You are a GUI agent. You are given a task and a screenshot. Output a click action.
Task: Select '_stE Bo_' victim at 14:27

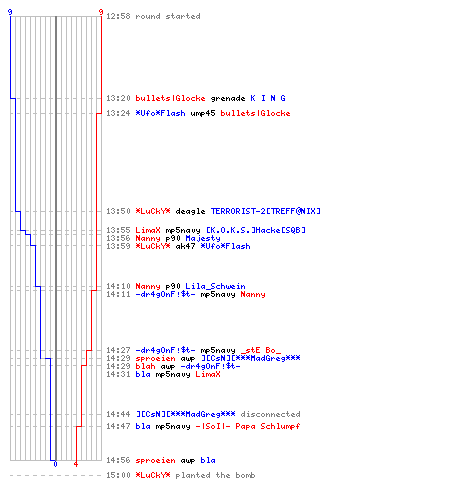[x=261, y=350]
